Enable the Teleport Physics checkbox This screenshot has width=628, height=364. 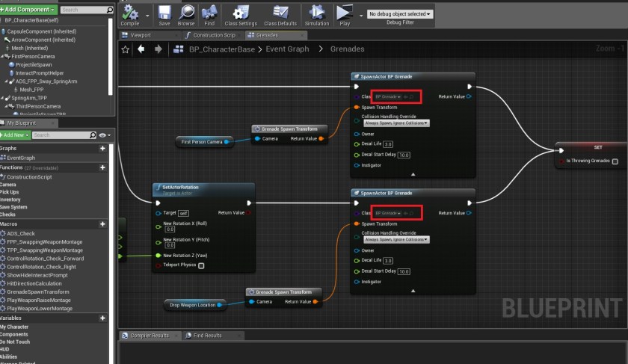[201, 265]
